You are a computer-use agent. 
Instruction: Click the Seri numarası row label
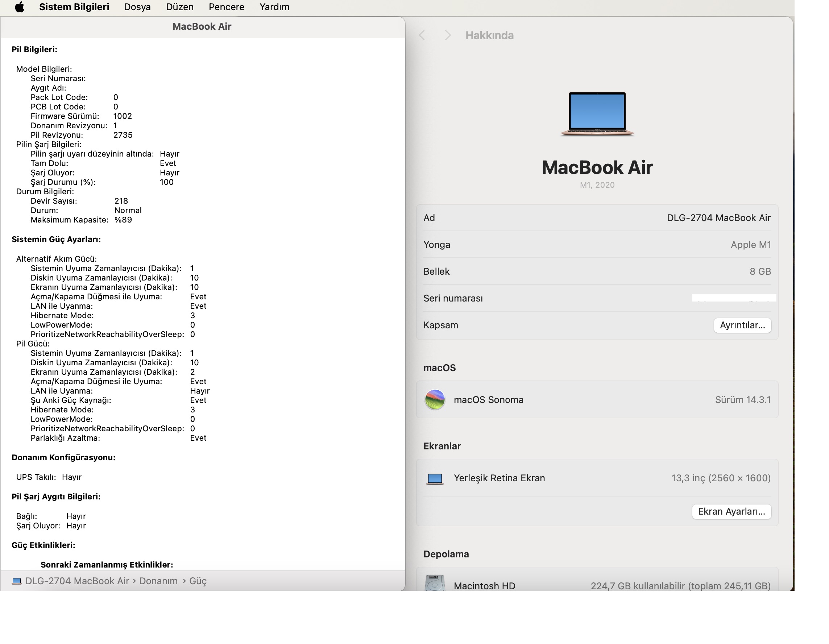coord(453,298)
